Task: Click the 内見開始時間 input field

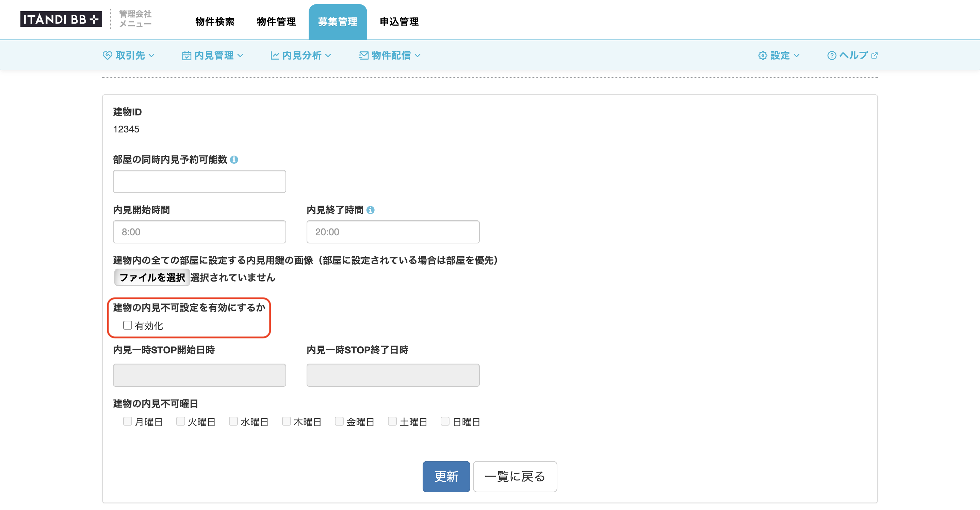Action: click(199, 232)
